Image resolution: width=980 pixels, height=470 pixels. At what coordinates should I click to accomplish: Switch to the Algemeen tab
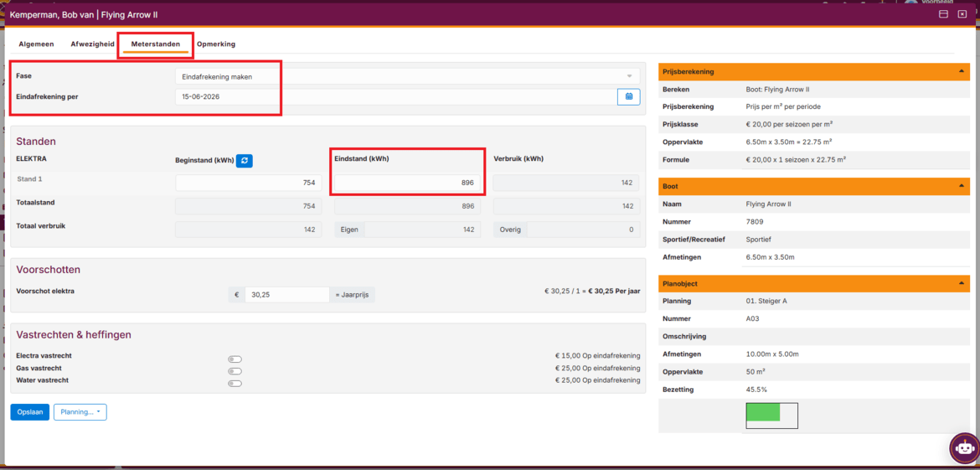point(36,44)
